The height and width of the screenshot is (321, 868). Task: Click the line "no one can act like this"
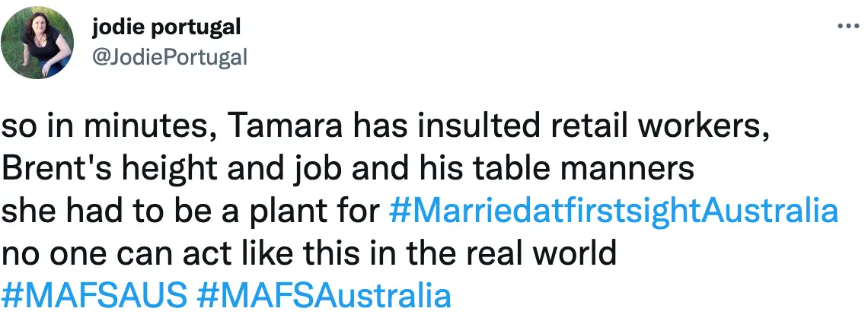point(308,253)
